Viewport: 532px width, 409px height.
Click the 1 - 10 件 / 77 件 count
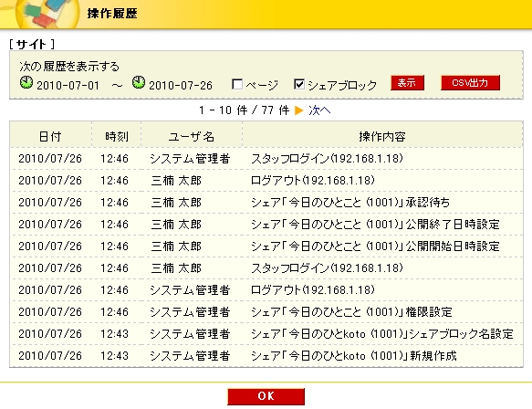pos(244,110)
